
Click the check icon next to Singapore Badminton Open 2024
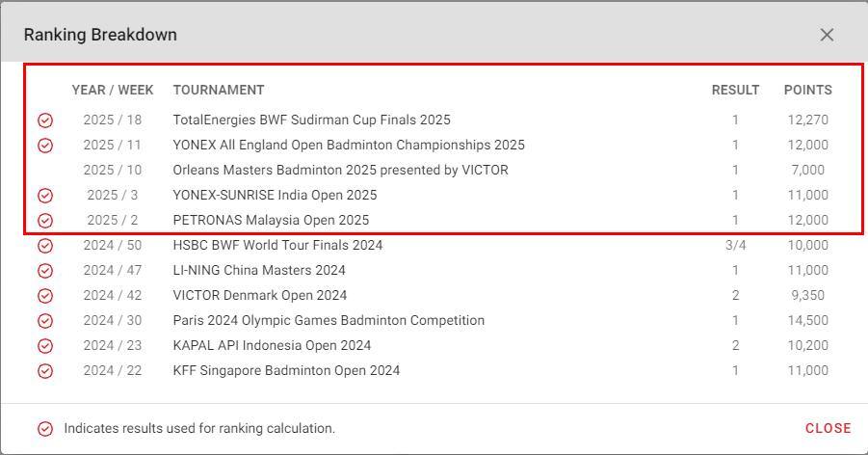click(x=45, y=371)
